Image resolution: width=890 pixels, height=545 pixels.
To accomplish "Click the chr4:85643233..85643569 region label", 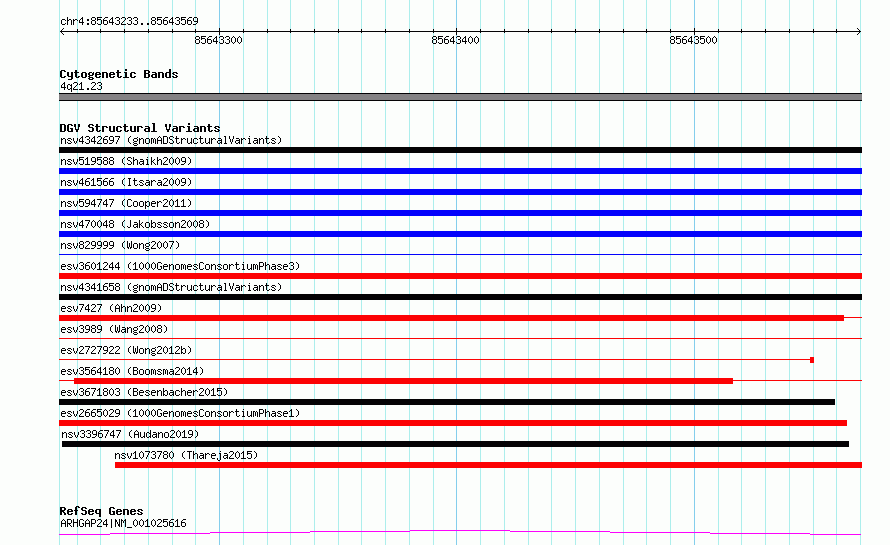I will (129, 21).
